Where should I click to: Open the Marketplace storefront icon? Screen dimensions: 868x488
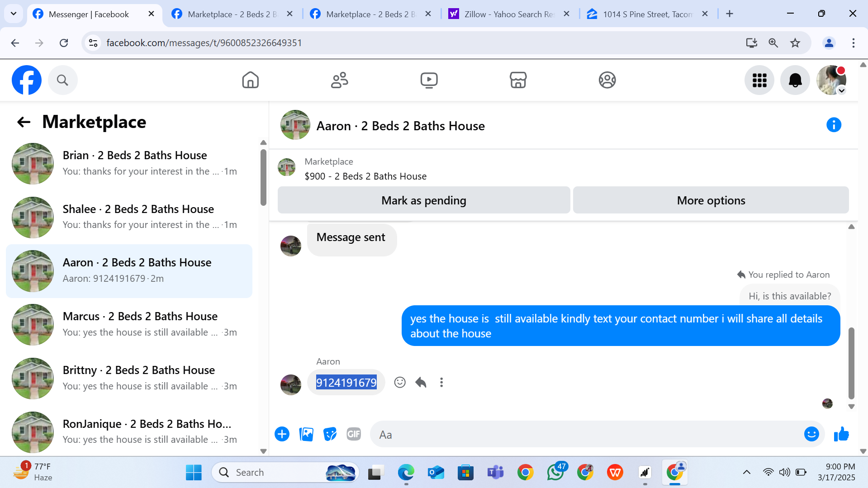[518, 80]
